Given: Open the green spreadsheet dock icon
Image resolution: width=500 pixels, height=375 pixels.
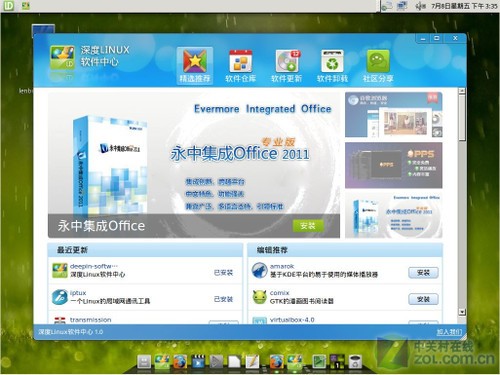Looking at the screenshot, I should [x=319, y=362].
